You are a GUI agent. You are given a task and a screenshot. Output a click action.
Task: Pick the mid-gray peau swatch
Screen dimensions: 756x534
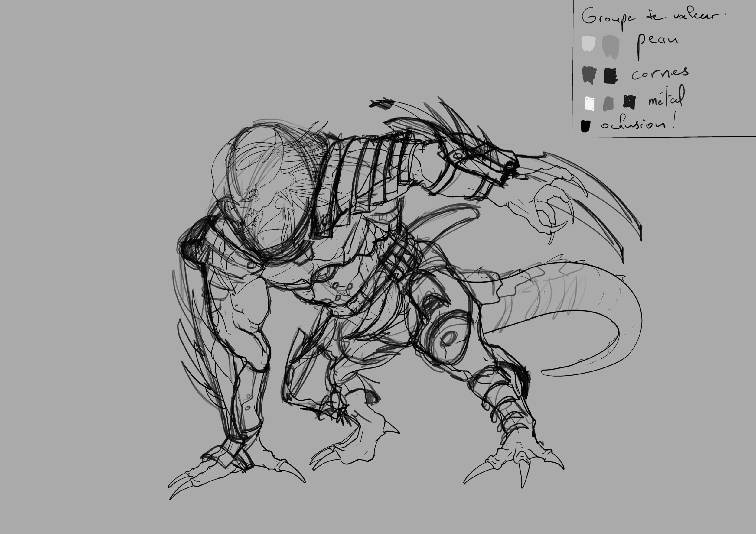[x=611, y=47]
